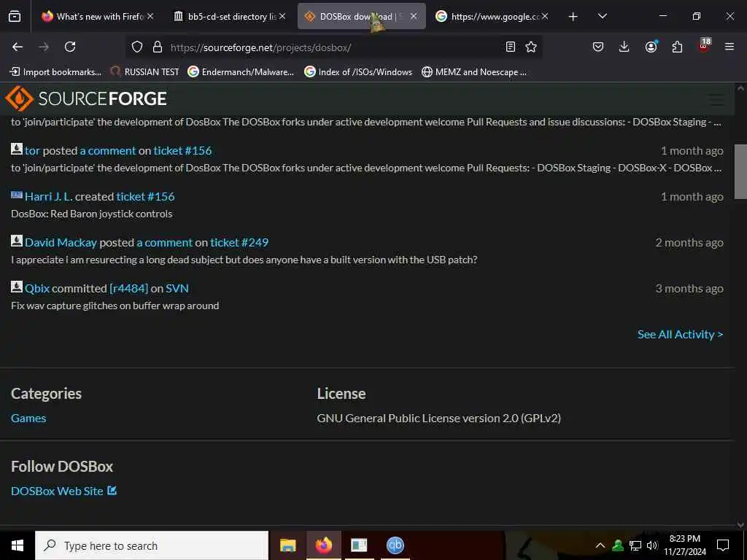This screenshot has width=747, height=560.
Task: Open David Mackay's ticket #249 link
Action: (x=239, y=242)
